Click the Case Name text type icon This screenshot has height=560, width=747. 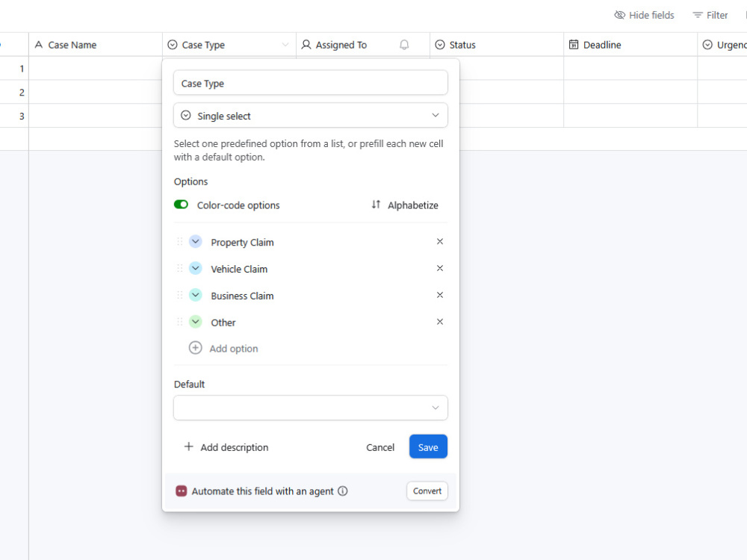pos(39,45)
